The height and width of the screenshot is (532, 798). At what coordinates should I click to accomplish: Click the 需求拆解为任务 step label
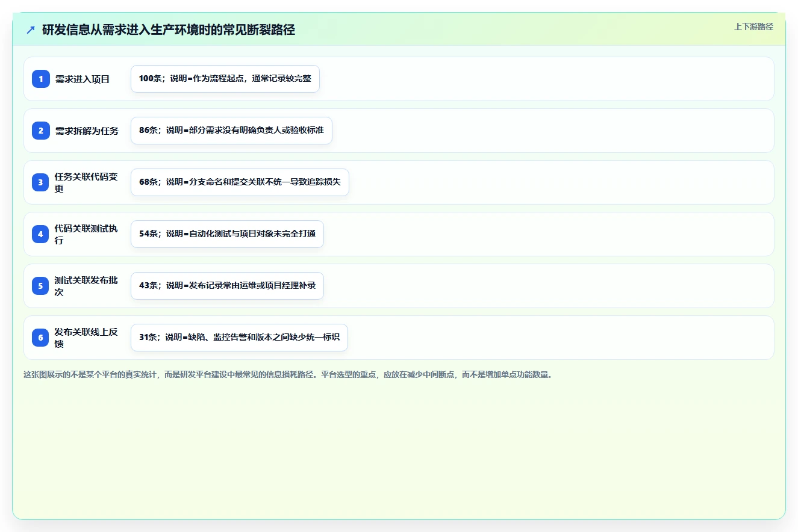87,131
